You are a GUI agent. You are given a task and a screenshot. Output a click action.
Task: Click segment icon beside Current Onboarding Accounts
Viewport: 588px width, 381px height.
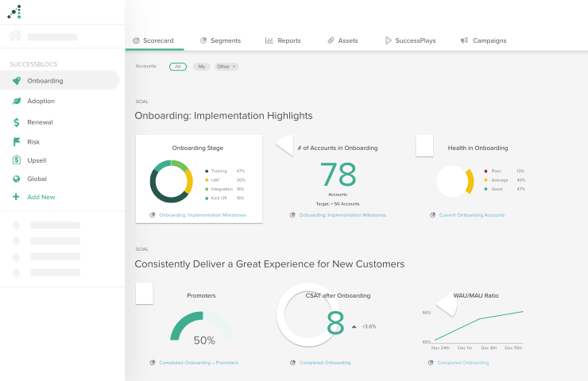[432, 215]
